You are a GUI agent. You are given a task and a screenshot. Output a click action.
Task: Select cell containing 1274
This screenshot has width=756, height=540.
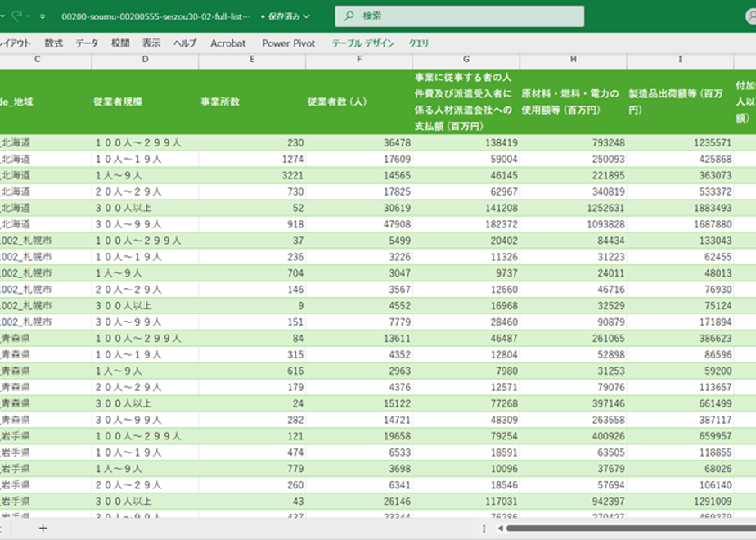pyautogui.click(x=252, y=159)
